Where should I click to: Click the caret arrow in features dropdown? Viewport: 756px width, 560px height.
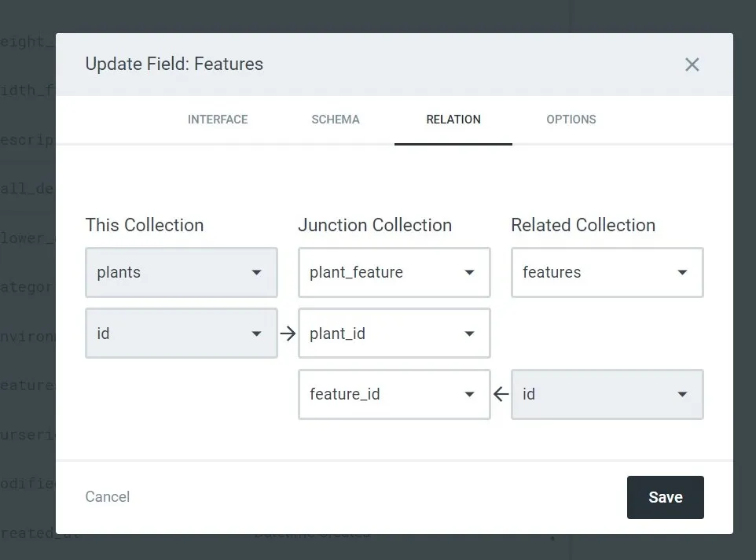tap(682, 273)
